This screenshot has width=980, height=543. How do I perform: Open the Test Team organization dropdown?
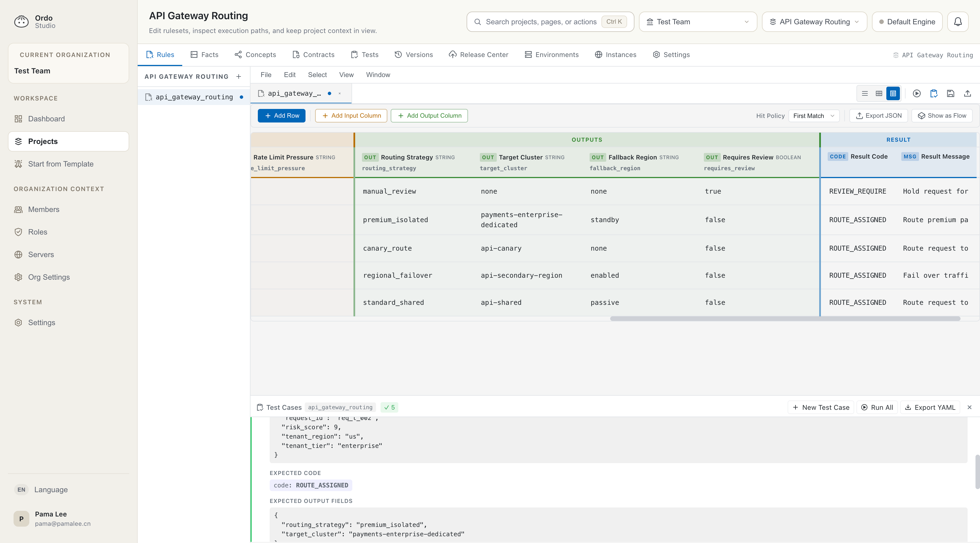pos(697,22)
